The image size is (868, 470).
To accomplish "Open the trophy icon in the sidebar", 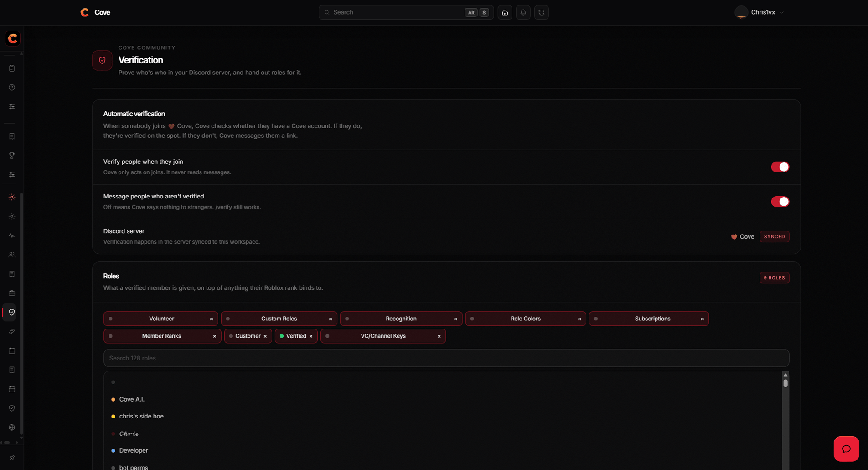I will pyautogui.click(x=12, y=156).
